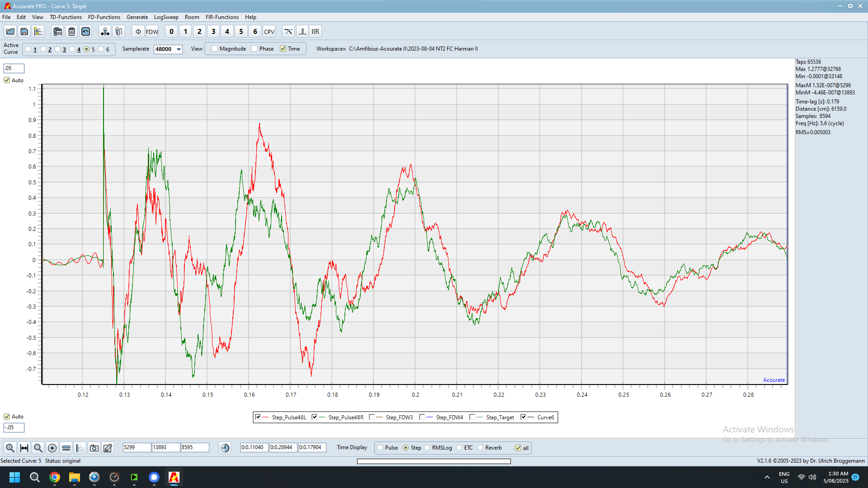The width and height of the screenshot is (868, 488).
Task: Click the CPV toolbar button
Action: pos(269,32)
